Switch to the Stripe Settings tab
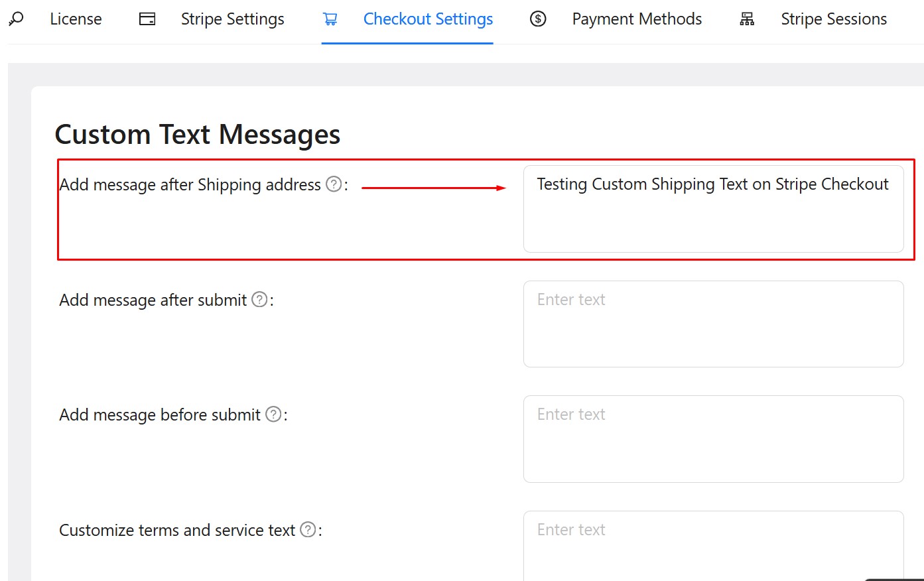The height and width of the screenshot is (581, 924). [x=232, y=19]
